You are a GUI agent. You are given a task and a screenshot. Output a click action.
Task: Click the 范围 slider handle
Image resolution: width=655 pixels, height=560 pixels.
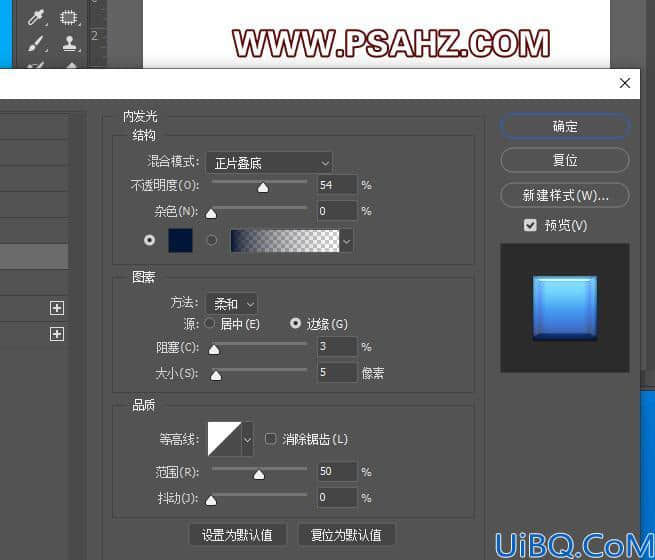coord(259,475)
